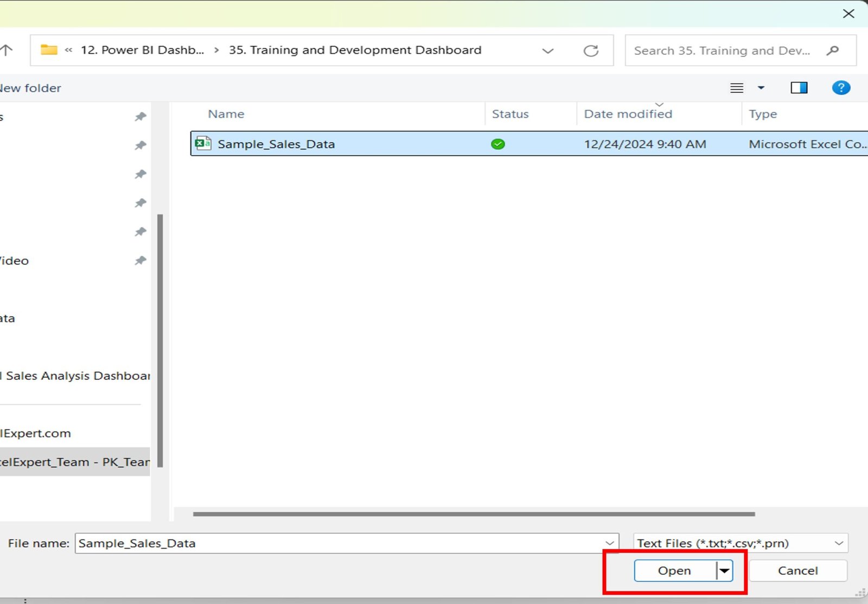Open Help via the question mark icon
Viewport: 868px width, 604px height.
(840, 87)
